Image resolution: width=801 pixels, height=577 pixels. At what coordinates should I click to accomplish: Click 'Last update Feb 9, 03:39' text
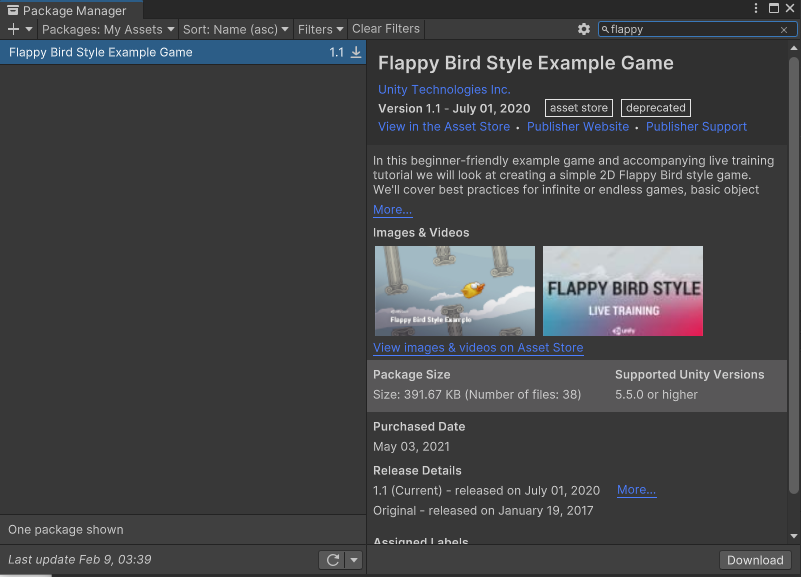coord(80,560)
